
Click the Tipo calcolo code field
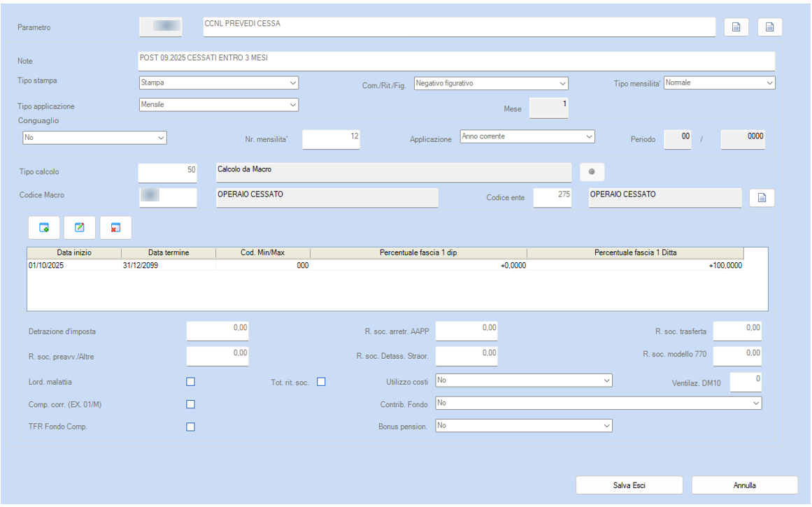point(167,173)
